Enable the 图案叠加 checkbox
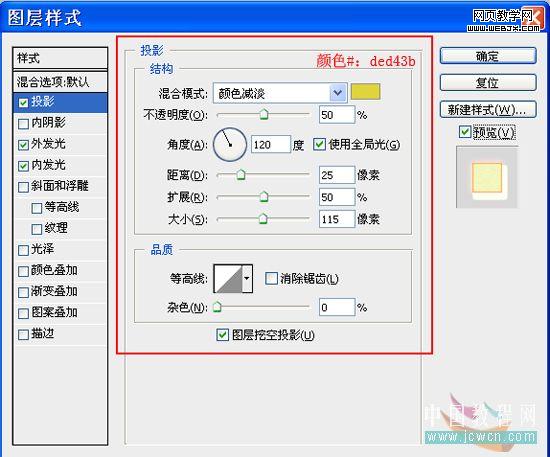The height and width of the screenshot is (457, 550). pyautogui.click(x=24, y=313)
